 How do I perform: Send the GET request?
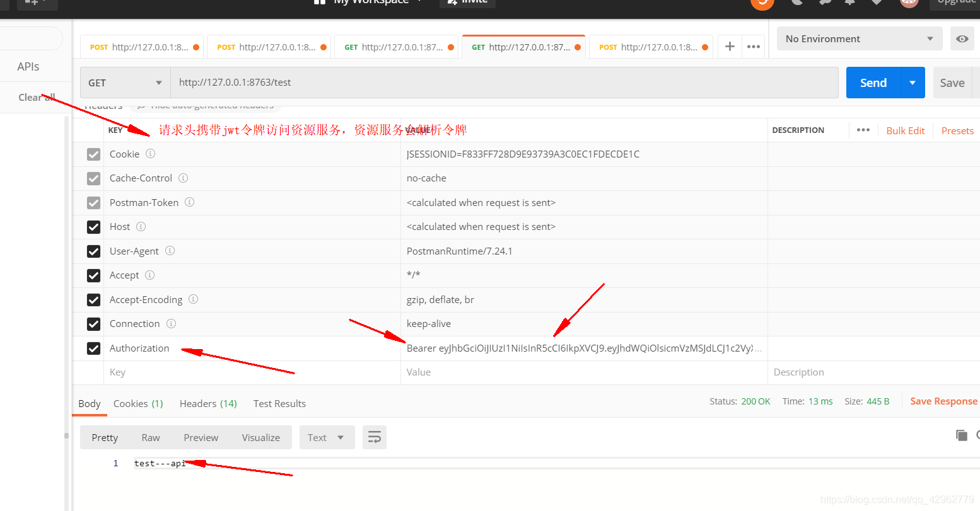(x=873, y=83)
